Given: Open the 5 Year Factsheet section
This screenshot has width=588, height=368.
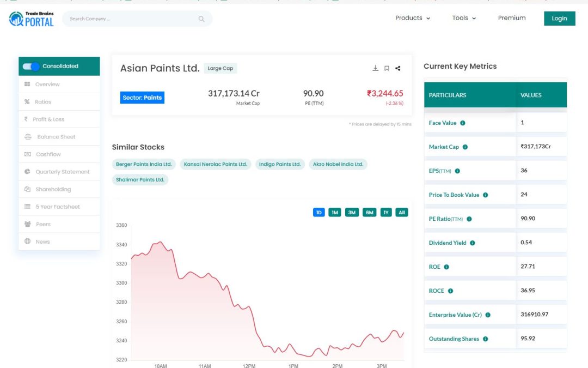Looking at the screenshot, I should tap(59, 207).
